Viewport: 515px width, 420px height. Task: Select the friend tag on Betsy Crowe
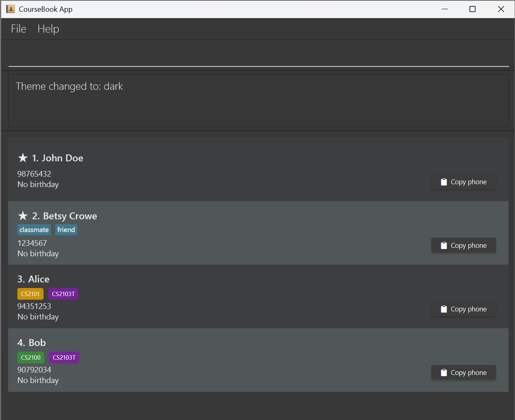[66, 230]
